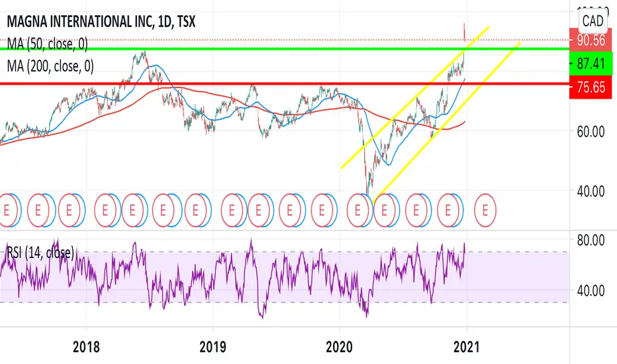
Task: Click the 90.56 current price label
Action: (591, 40)
